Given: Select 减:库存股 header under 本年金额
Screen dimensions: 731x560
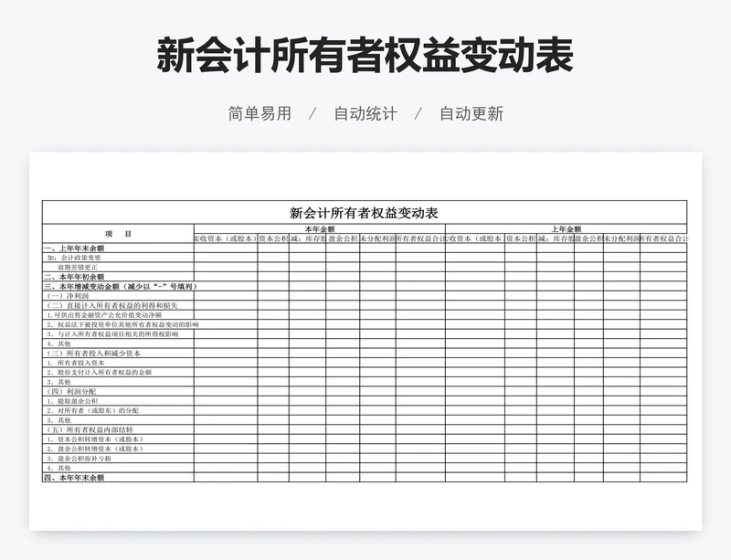Looking at the screenshot, I should tap(307, 238).
